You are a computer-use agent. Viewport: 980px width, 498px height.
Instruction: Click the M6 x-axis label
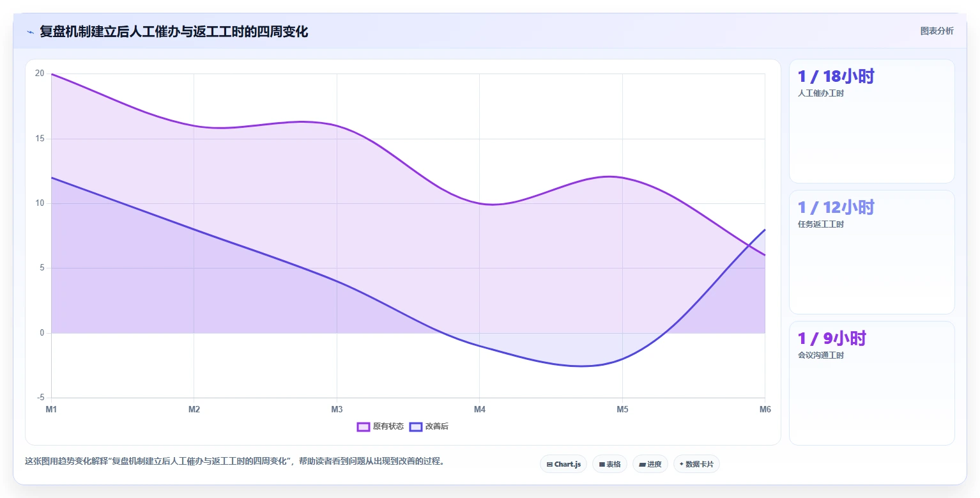[765, 409]
